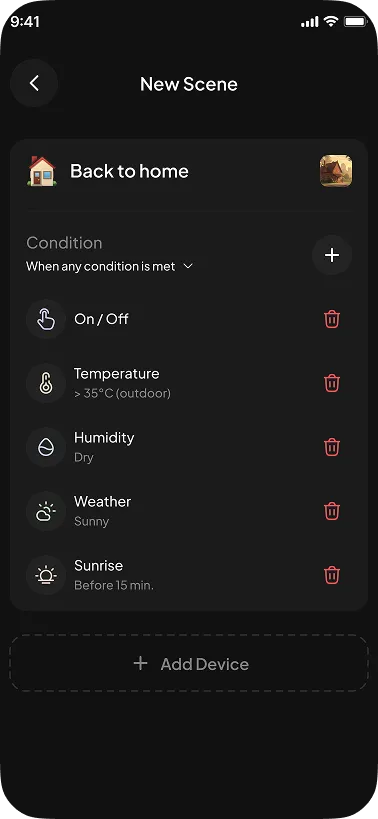Remove the Humidity condition
The height and width of the screenshot is (819, 378).
[332, 447]
